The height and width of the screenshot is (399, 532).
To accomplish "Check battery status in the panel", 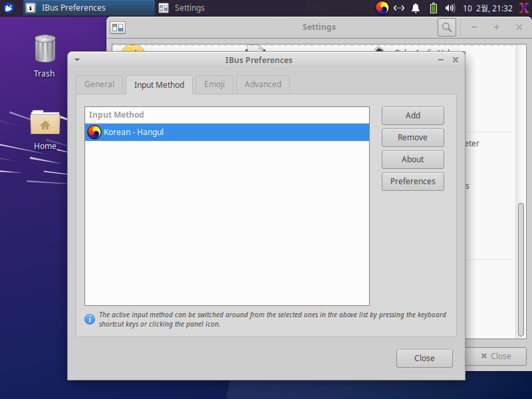I will click(434, 8).
